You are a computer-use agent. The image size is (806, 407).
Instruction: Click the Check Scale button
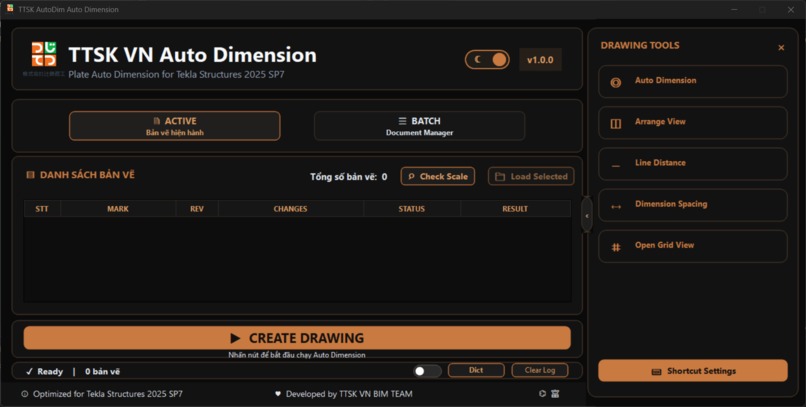coord(437,176)
